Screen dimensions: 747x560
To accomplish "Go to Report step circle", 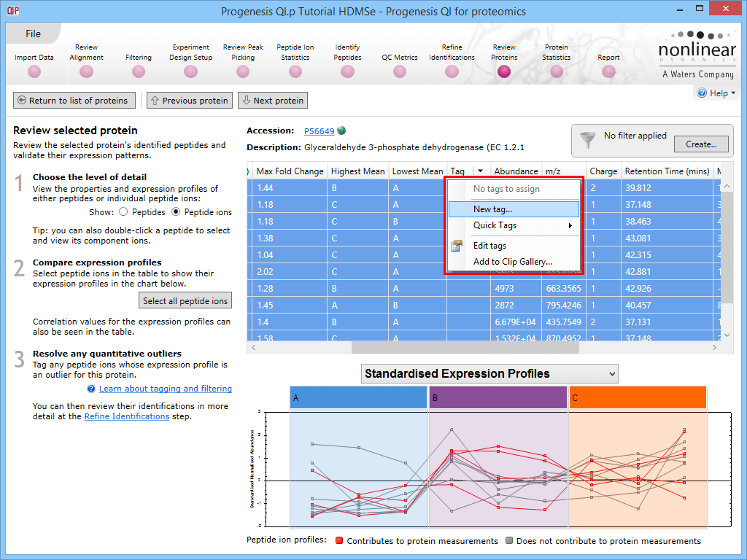I will 608,72.
